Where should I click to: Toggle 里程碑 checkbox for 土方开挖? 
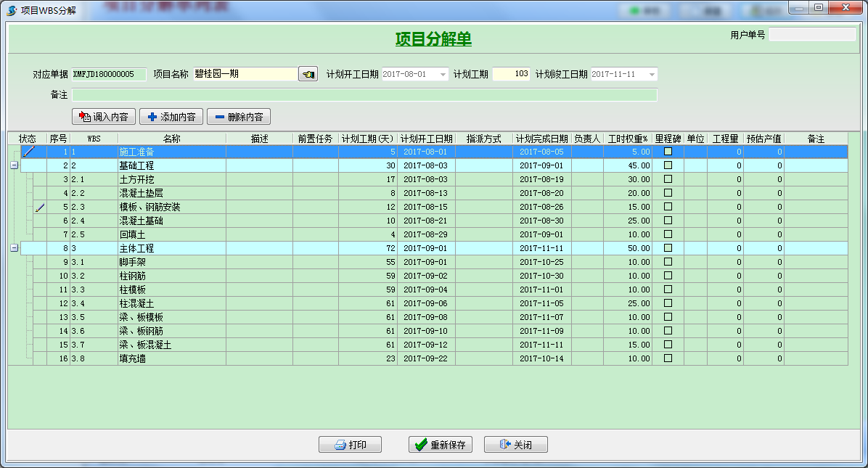668,178
